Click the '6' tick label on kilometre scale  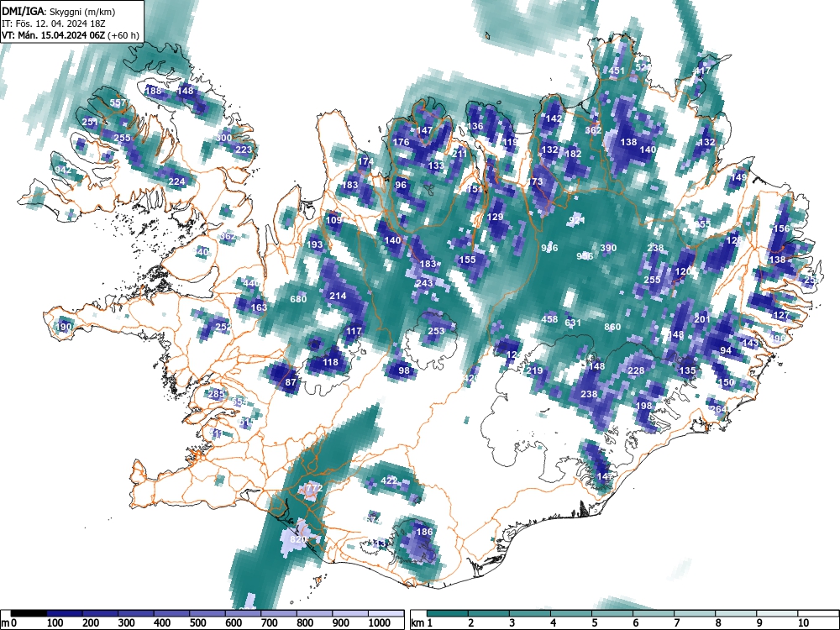pos(636,623)
